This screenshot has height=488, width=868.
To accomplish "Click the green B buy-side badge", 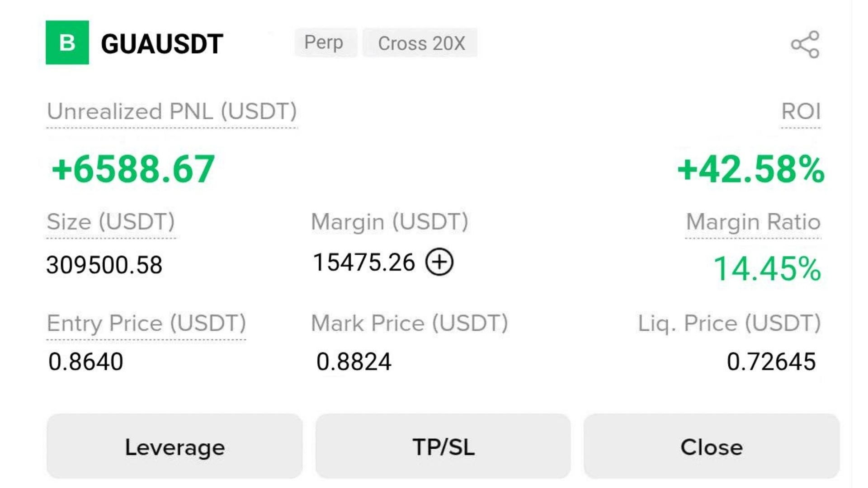I will 67,42.
